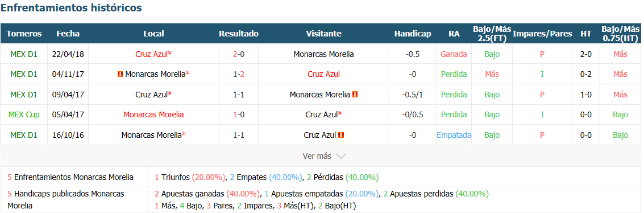The height and width of the screenshot is (213, 644).
Task: Click the Ganada result in RA column
Action: pos(454,54)
